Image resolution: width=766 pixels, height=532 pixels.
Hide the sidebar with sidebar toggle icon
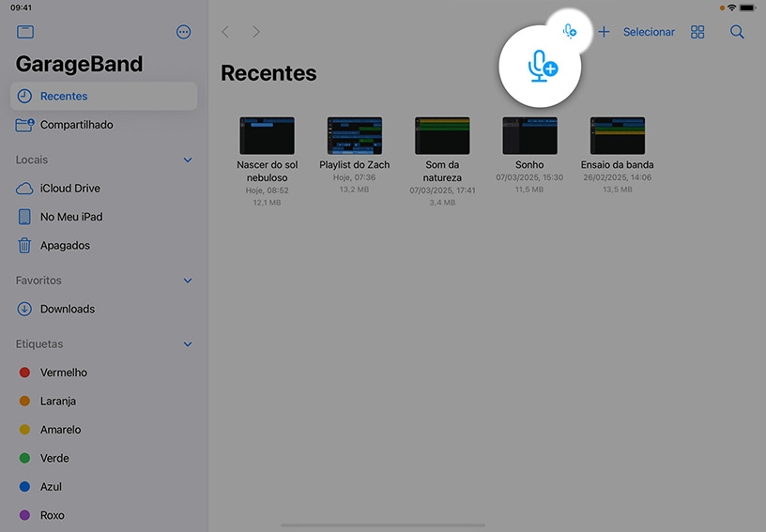25,32
